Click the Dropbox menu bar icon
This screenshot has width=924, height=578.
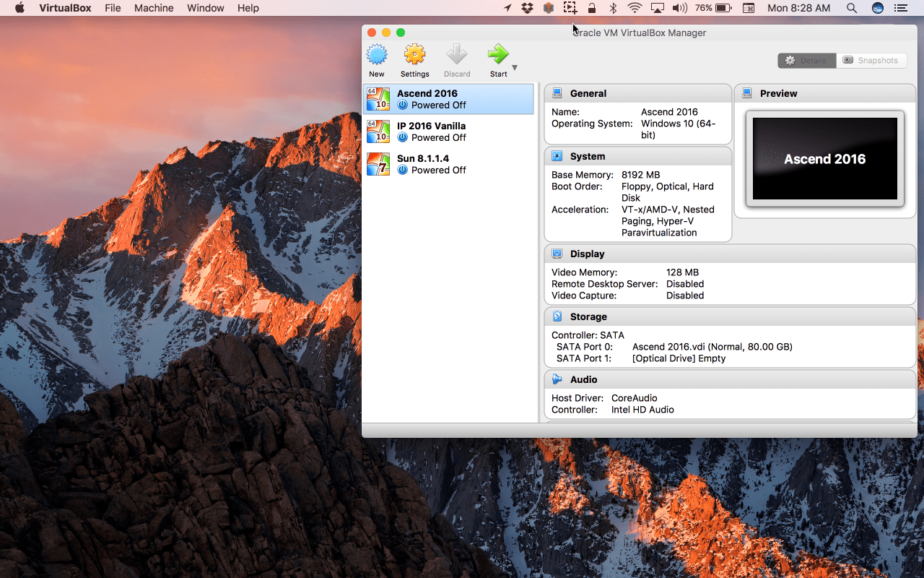click(x=527, y=8)
